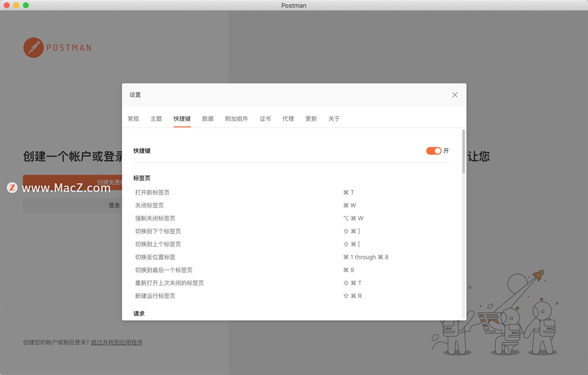The width and height of the screenshot is (588, 375).
Task: Click the 强制关闭标签页 entry
Action: tap(155, 218)
